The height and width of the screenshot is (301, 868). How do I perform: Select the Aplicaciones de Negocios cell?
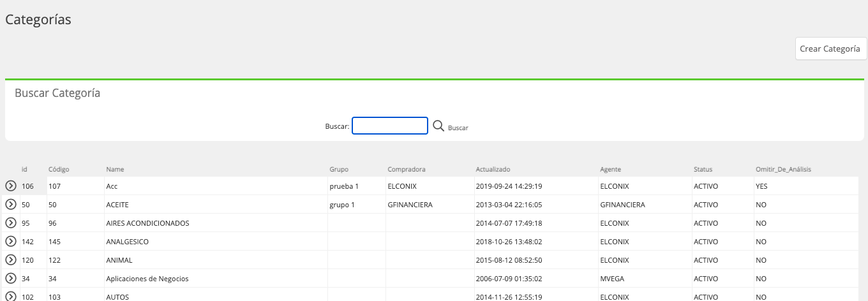(216, 279)
